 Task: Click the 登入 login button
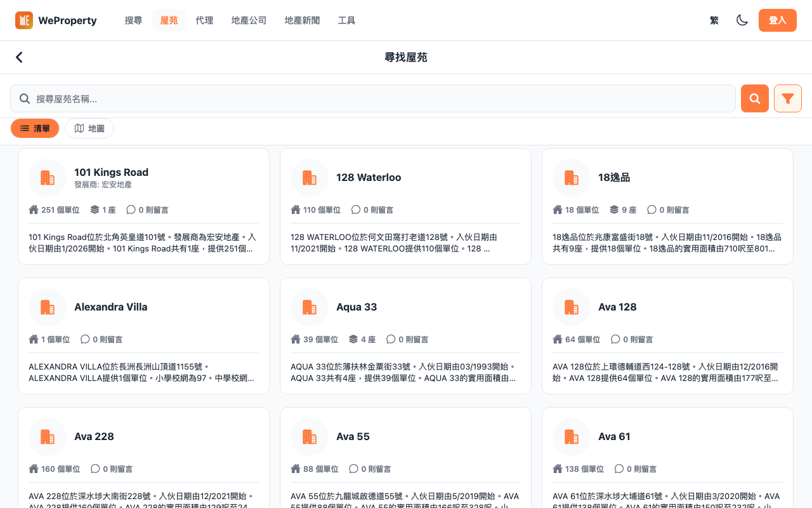pos(778,20)
